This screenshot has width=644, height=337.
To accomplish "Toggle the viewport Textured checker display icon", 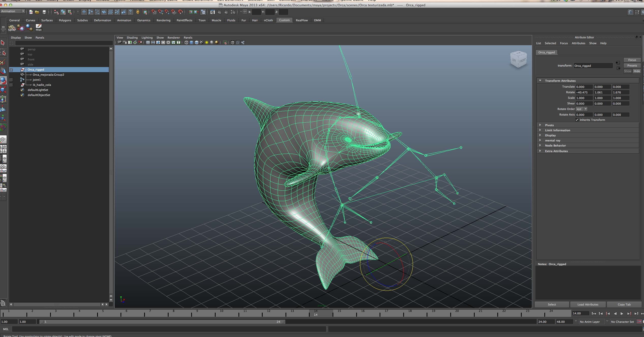I will (x=202, y=42).
